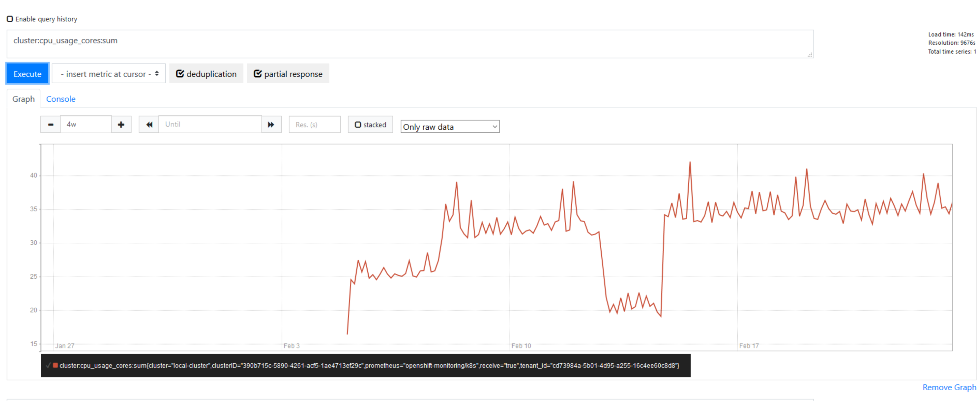
Task: Enable query history
Action: [10, 18]
